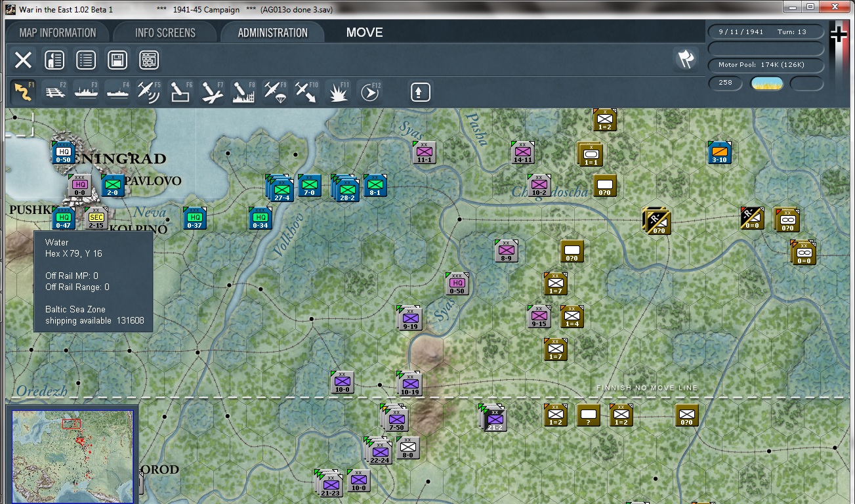Click the up-arrow icon right of F12
Image resolution: width=855 pixels, height=504 pixels.
tap(420, 92)
